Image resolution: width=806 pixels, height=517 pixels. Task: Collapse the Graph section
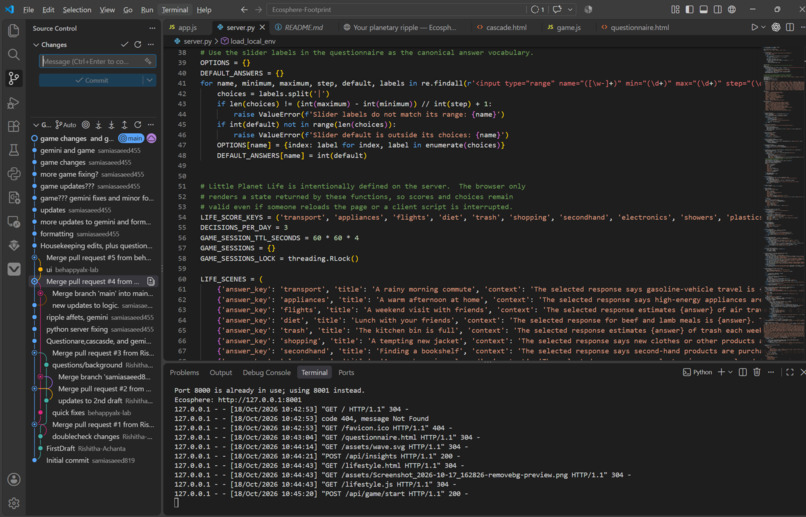tap(36, 124)
